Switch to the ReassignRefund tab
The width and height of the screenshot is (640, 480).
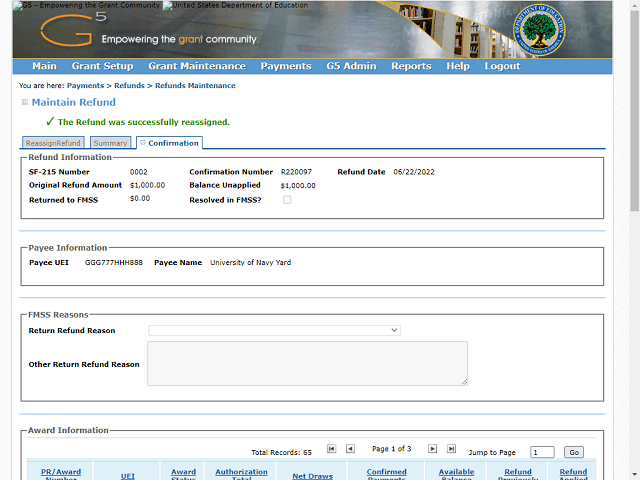click(53, 143)
